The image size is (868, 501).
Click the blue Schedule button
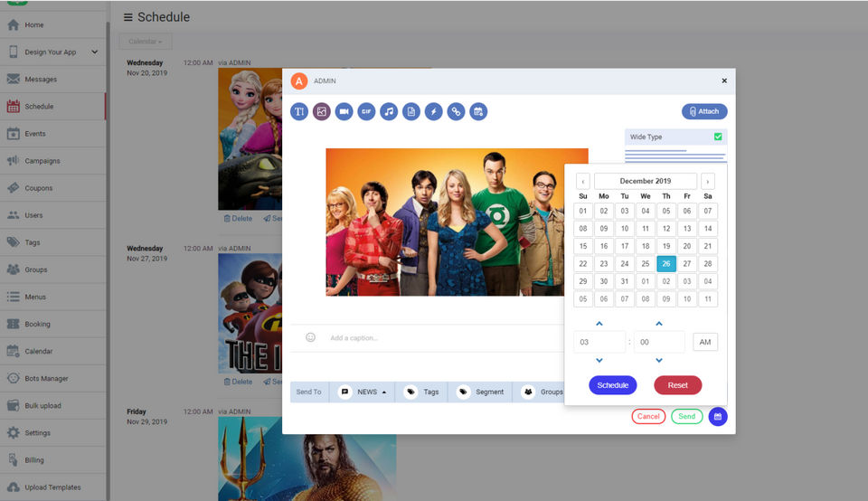tap(613, 385)
